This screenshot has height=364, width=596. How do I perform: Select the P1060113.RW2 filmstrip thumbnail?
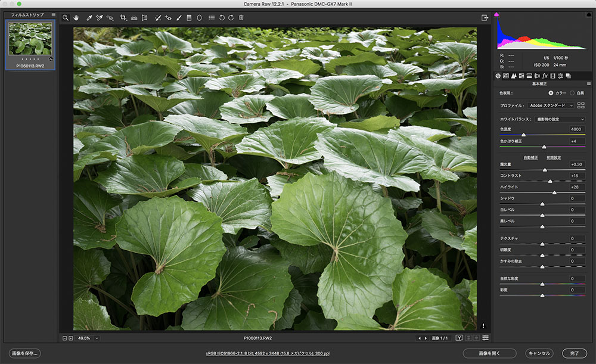coord(29,39)
